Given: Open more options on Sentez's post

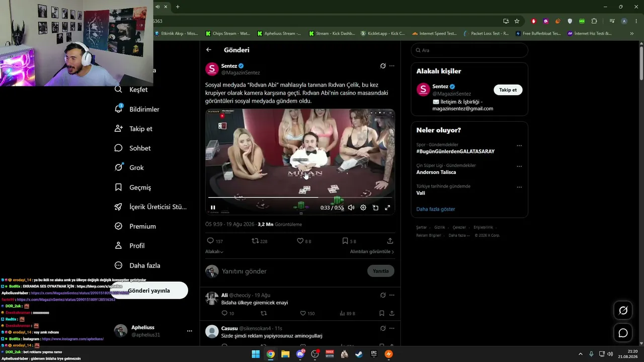Looking at the screenshot, I should 392,66.
